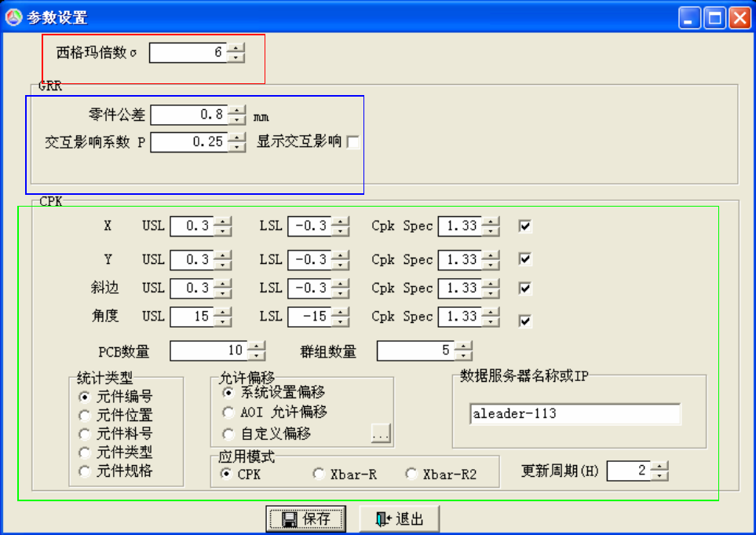
Task: Increase 角度 row Cpk Spec up arrow
Action: click(491, 312)
